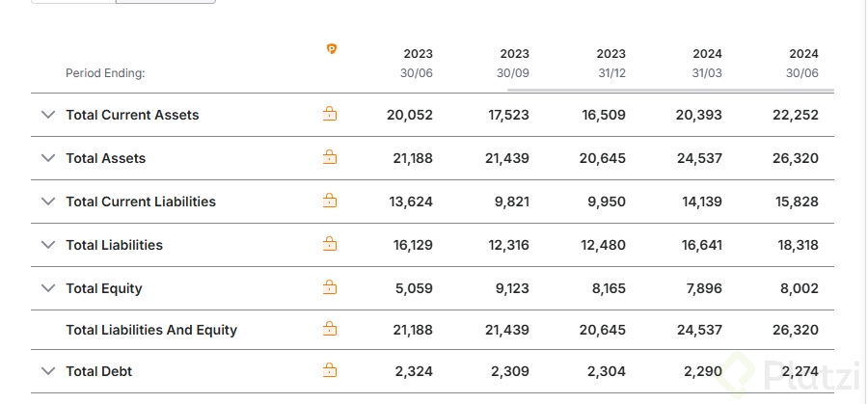Click the orange Pro badge icon in header
The image size is (868, 404).
(332, 49)
